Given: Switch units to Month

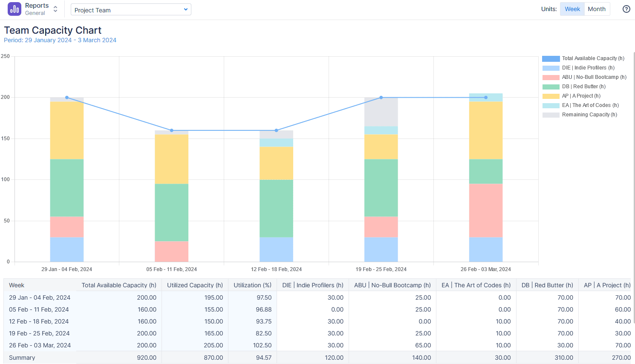Looking at the screenshot, I should coord(597,9).
